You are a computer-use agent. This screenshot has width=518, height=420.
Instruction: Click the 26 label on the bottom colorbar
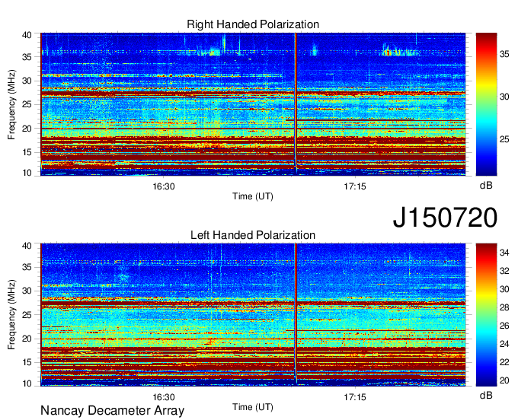[x=504, y=326]
